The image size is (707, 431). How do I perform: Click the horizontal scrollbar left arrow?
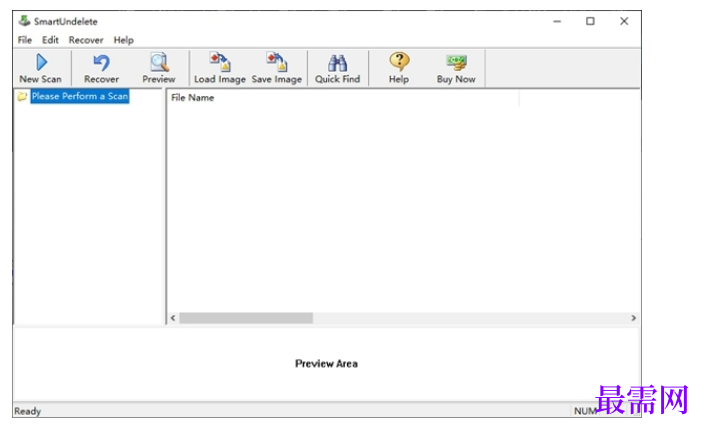click(x=173, y=318)
